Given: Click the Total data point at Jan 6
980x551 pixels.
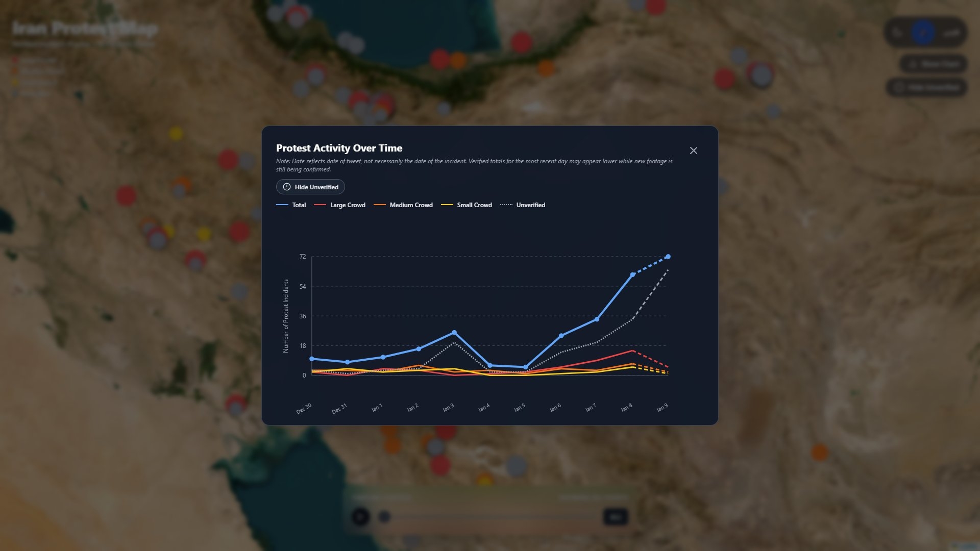Looking at the screenshot, I should [x=561, y=336].
